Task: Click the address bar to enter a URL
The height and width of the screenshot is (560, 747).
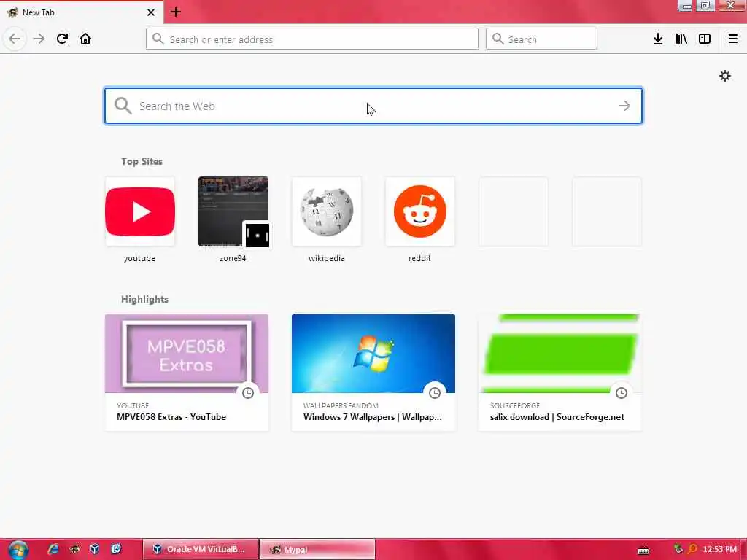Action: (x=312, y=39)
